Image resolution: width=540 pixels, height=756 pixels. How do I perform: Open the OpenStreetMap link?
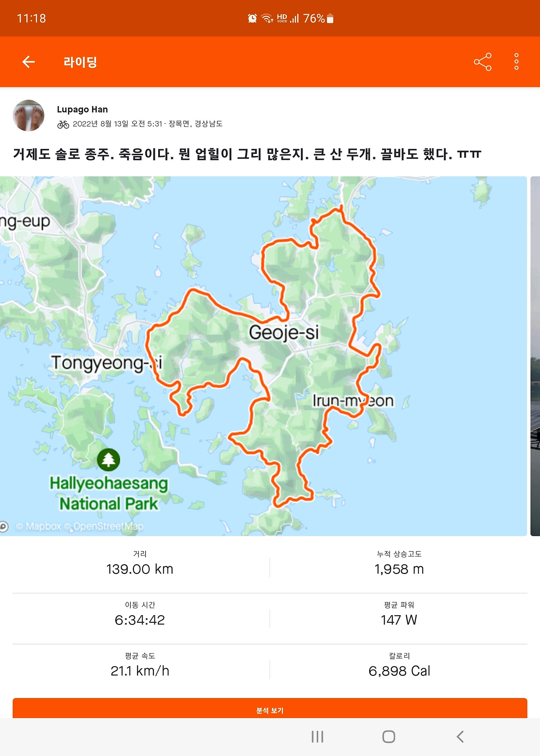108,527
